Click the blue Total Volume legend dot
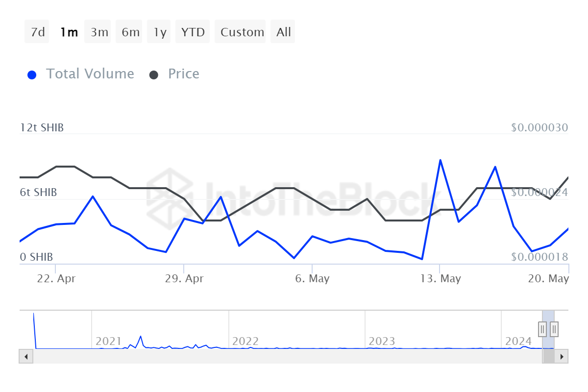Screen dimensions: 588x392 [32, 75]
